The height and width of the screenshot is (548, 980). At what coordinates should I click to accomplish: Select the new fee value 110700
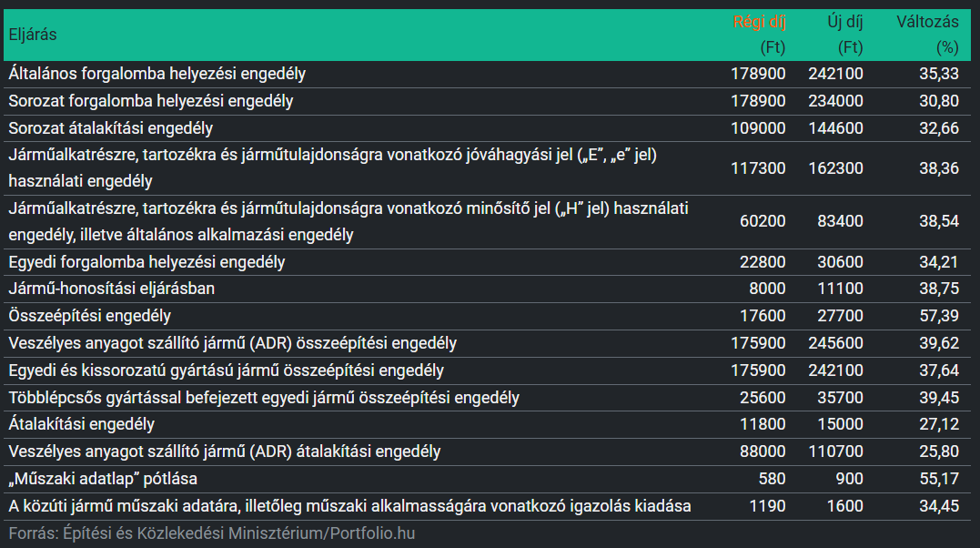coord(835,452)
